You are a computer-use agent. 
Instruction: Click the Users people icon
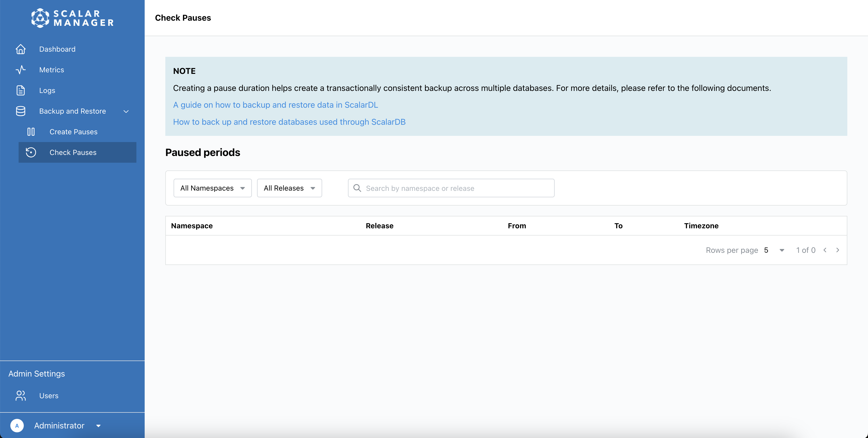pyautogui.click(x=21, y=396)
